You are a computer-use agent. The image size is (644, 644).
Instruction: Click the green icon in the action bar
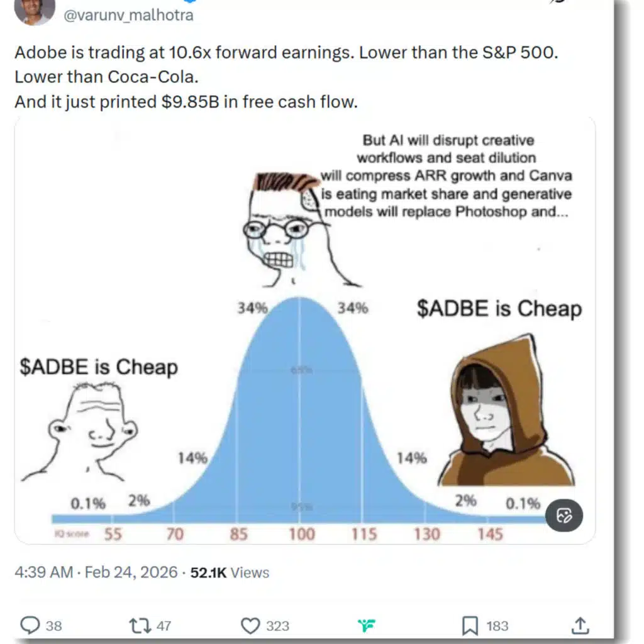pyautogui.click(x=367, y=626)
